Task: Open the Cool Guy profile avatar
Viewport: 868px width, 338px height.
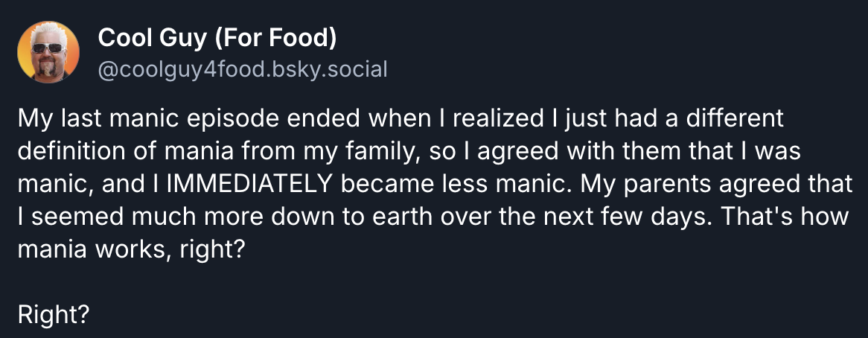Action: (48, 51)
